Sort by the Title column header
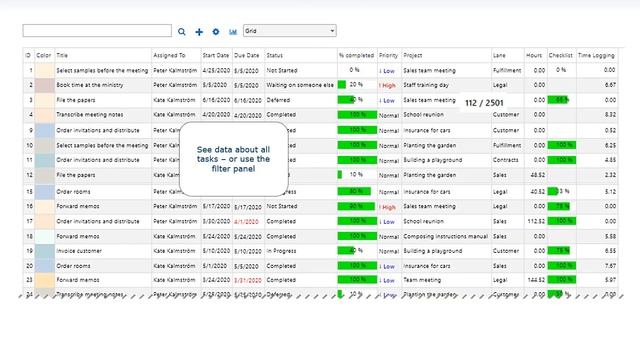The width and height of the screenshot is (640, 360). (62, 55)
